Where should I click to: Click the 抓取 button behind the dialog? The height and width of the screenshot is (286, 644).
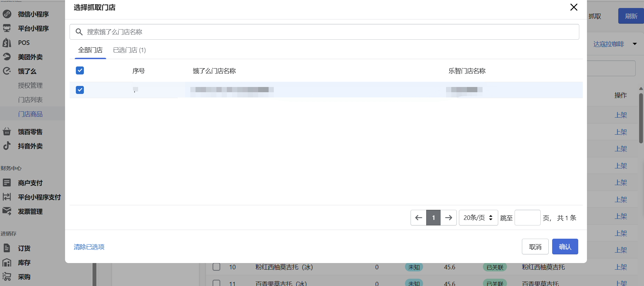pyautogui.click(x=595, y=16)
